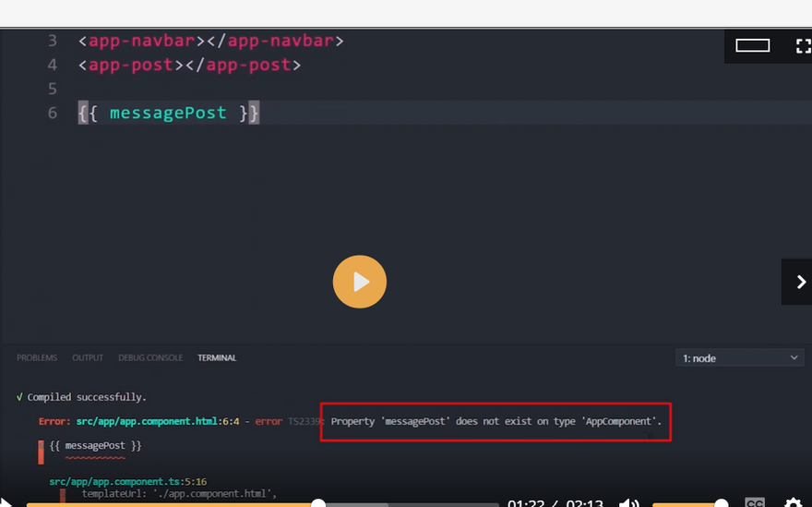Click the highlighted 'Property messagePost does not exist' error
Image resolution: width=812 pixels, height=507 pixels.
coord(496,421)
